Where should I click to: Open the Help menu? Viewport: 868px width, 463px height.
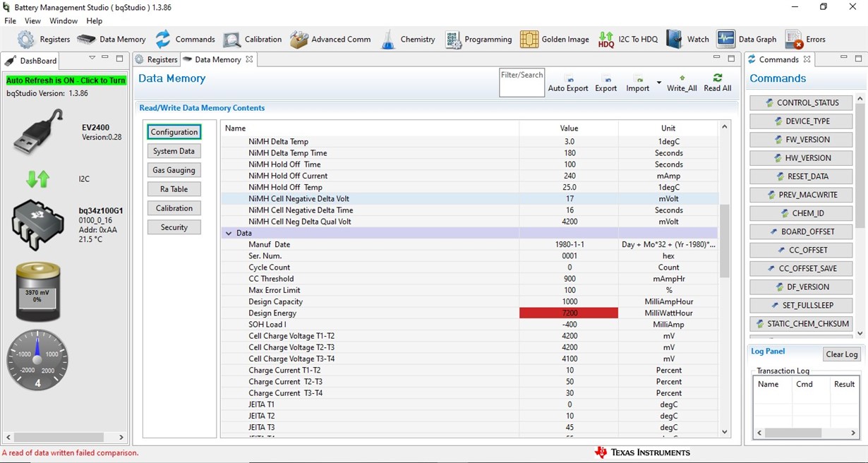click(x=95, y=21)
